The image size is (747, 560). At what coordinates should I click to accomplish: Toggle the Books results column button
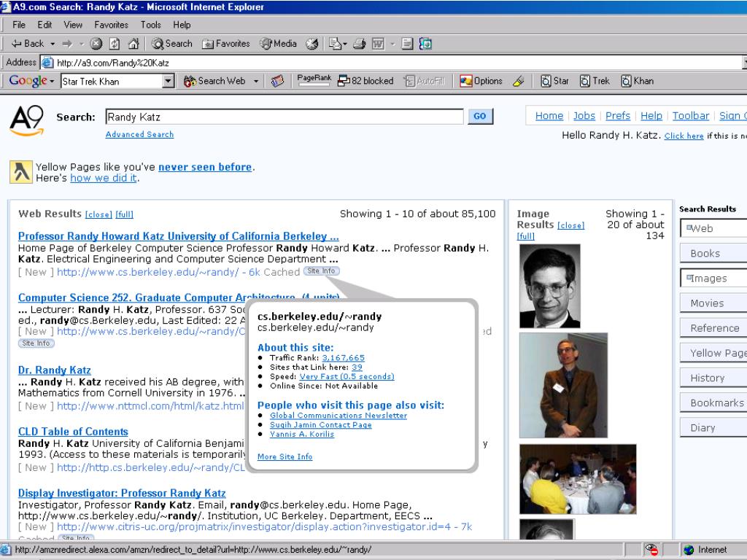(x=713, y=253)
